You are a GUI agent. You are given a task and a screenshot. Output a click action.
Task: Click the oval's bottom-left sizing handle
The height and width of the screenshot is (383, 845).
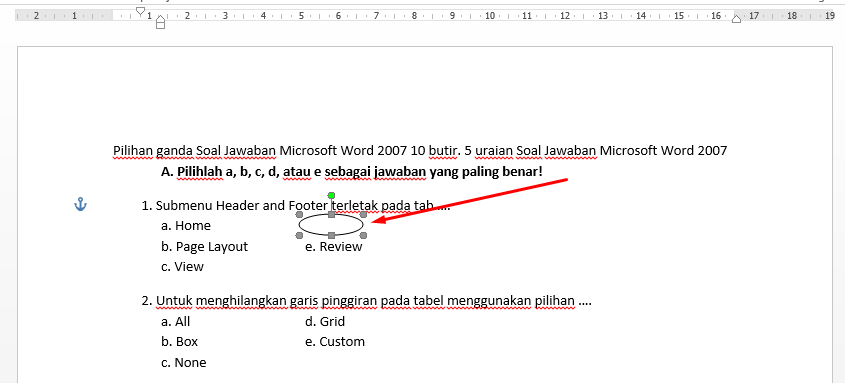[x=299, y=235]
